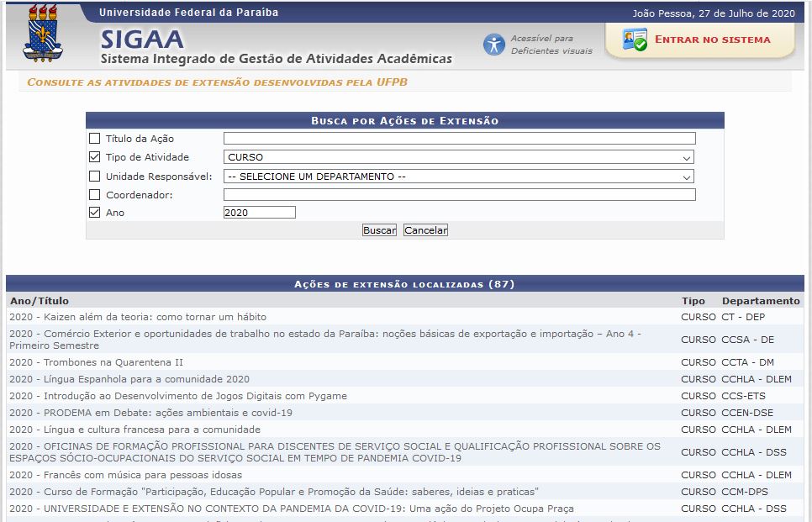
Task: Uncheck the Ano filter checkbox
Action: pyautogui.click(x=96, y=212)
